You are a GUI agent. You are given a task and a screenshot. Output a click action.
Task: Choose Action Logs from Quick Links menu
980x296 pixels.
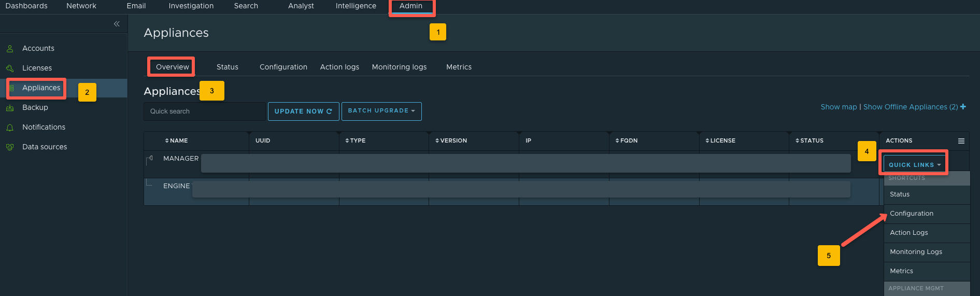[927, 233]
